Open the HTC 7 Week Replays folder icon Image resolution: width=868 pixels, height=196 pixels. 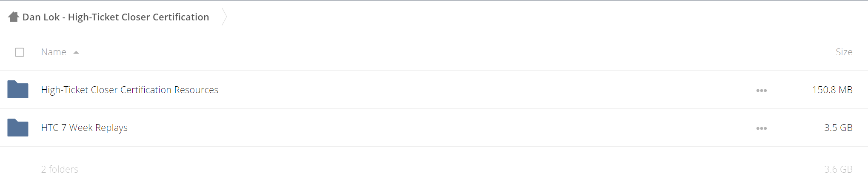pos(18,127)
